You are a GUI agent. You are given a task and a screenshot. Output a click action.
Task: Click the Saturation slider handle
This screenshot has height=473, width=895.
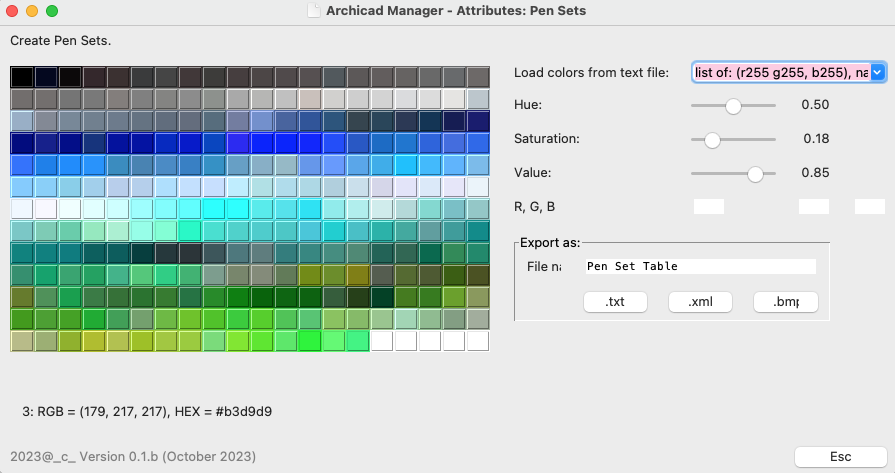(x=712, y=140)
